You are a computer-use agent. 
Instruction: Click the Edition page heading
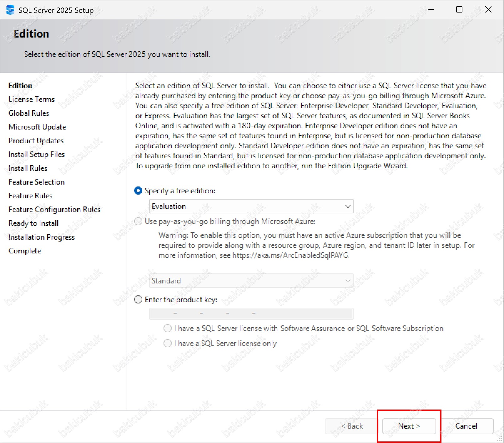pyautogui.click(x=31, y=34)
